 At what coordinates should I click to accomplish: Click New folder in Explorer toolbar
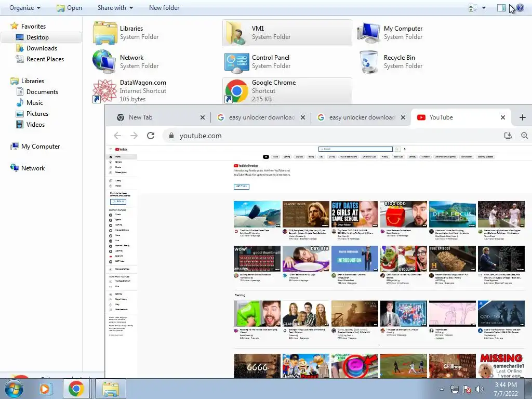[164, 7]
